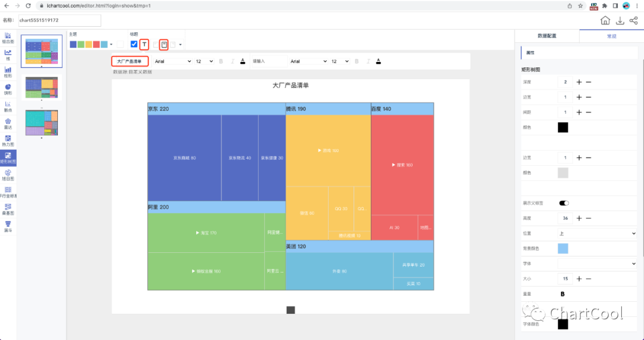The height and width of the screenshot is (340, 644).
Task: Increase 高度 height with plus button
Action: click(x=579, y=218)
